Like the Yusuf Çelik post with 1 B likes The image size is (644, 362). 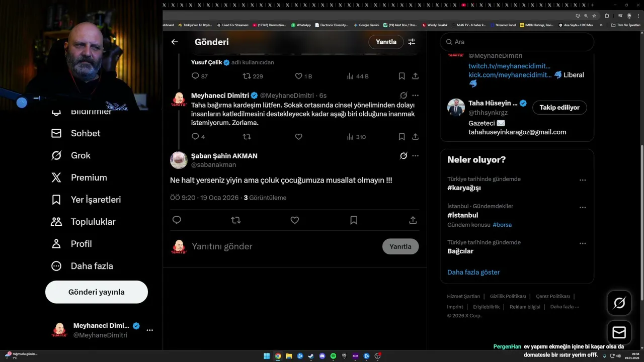tap(303, 76)
